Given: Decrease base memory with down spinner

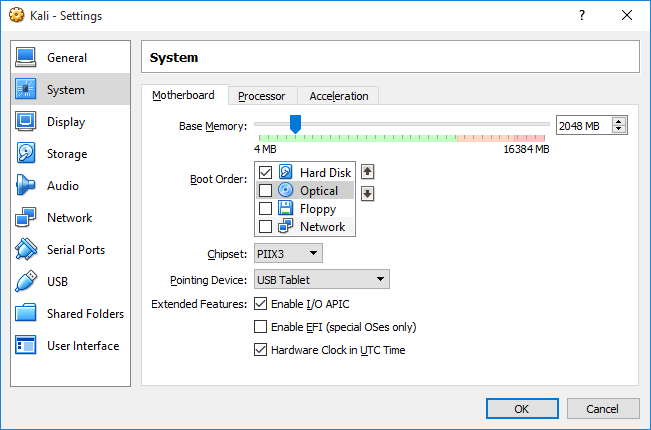Looking at the screenshot, I should [619, 129].
